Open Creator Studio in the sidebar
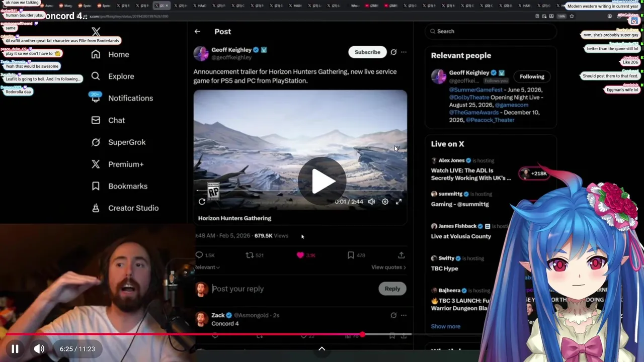Viewport: 644px width, 362px height. (x=125, y=208)
